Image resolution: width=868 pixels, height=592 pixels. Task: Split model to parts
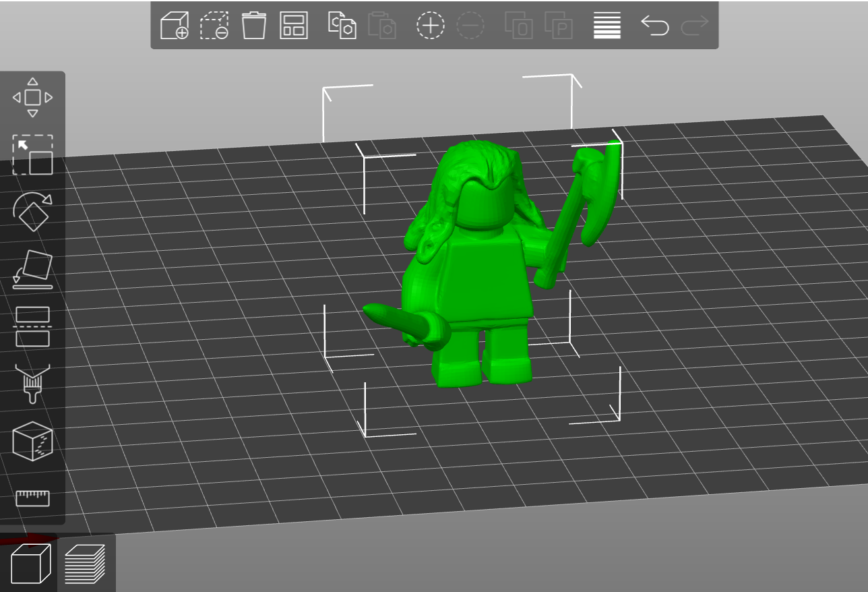[x=559, y=26]
